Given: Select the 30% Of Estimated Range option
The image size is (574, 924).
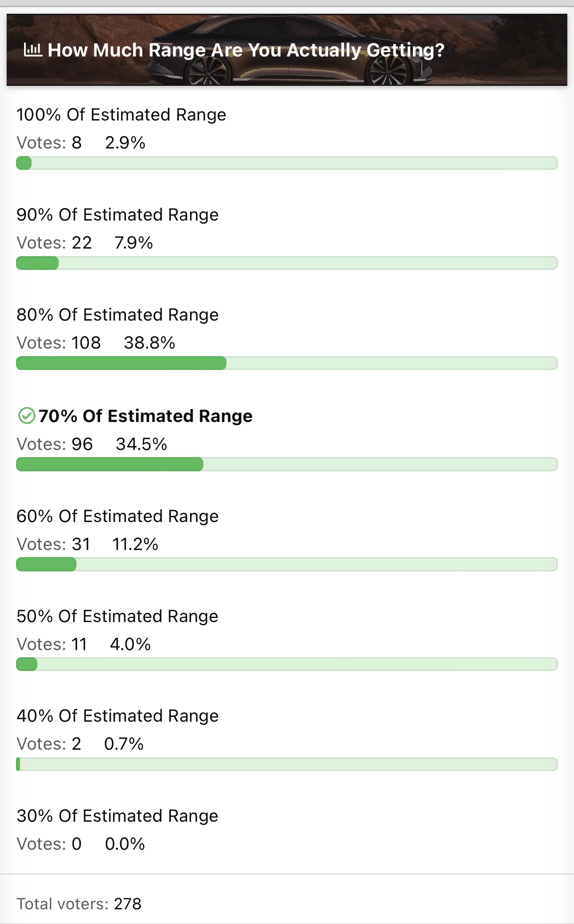Looking at the screenshot, I should click(x=117, y=816).
